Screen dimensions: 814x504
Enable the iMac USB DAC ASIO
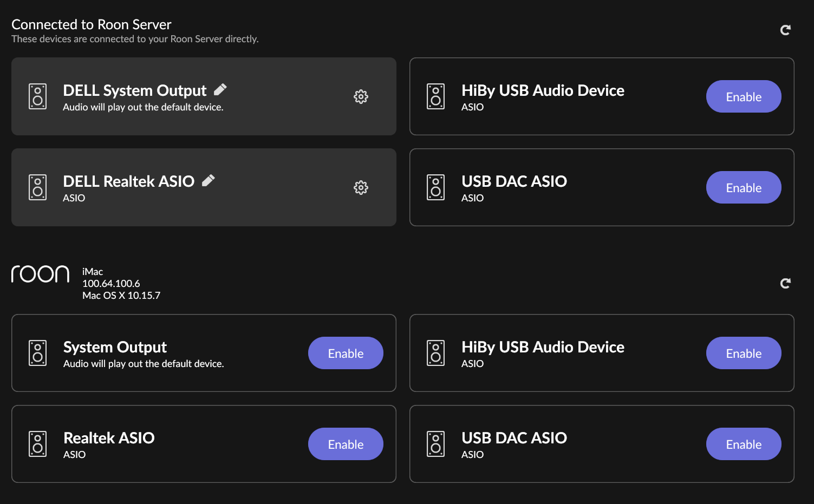pyautogui.click(x=744, y=444)
